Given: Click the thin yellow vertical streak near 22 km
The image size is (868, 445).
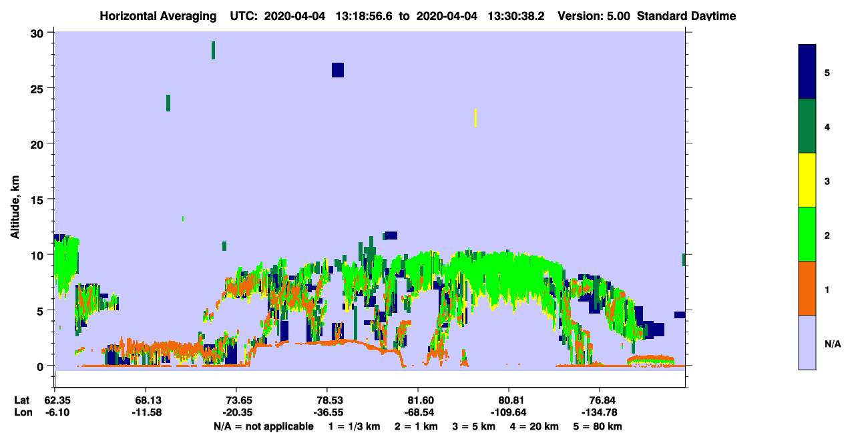Looking at the screenshot, I should click(x=475, y=118).
